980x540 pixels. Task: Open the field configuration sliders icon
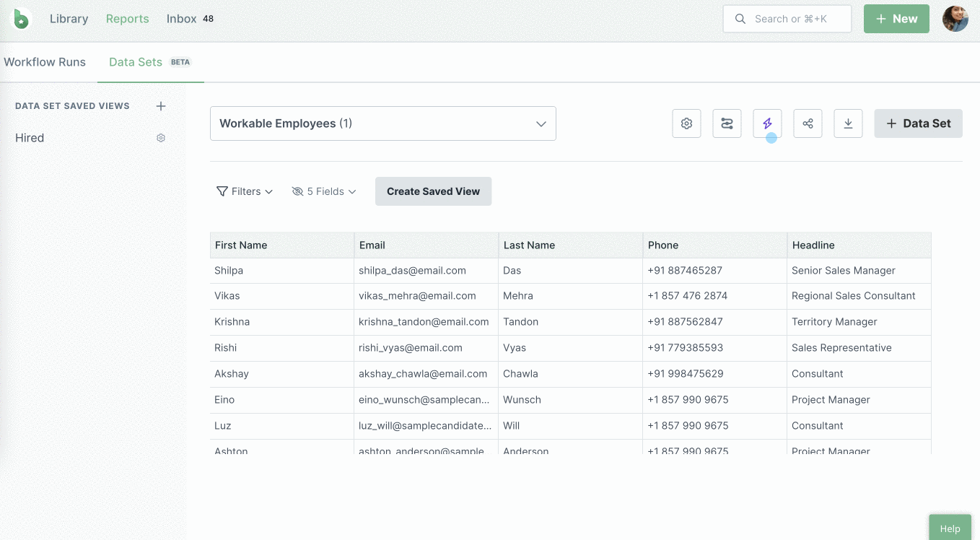(727, 123)
